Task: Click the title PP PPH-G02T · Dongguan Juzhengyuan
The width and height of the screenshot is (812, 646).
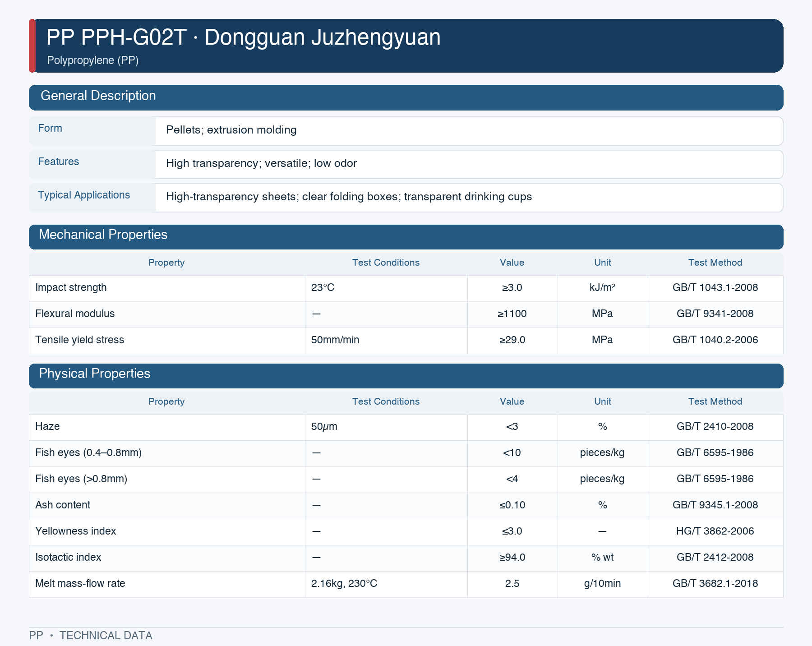Action: click(244, 37)
